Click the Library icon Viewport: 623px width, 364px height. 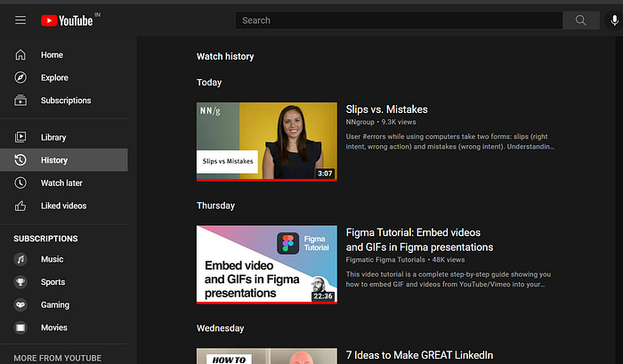[20, 137]
